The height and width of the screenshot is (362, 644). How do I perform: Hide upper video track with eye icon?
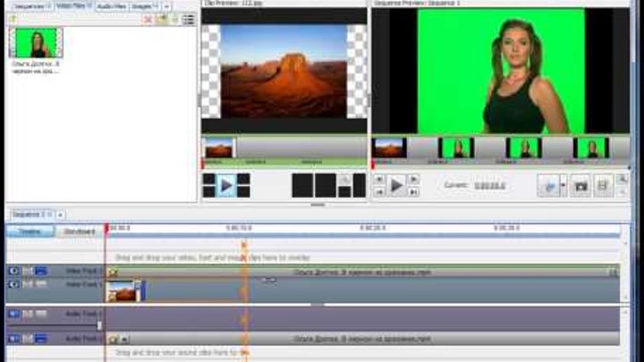(x=13, y=271)
